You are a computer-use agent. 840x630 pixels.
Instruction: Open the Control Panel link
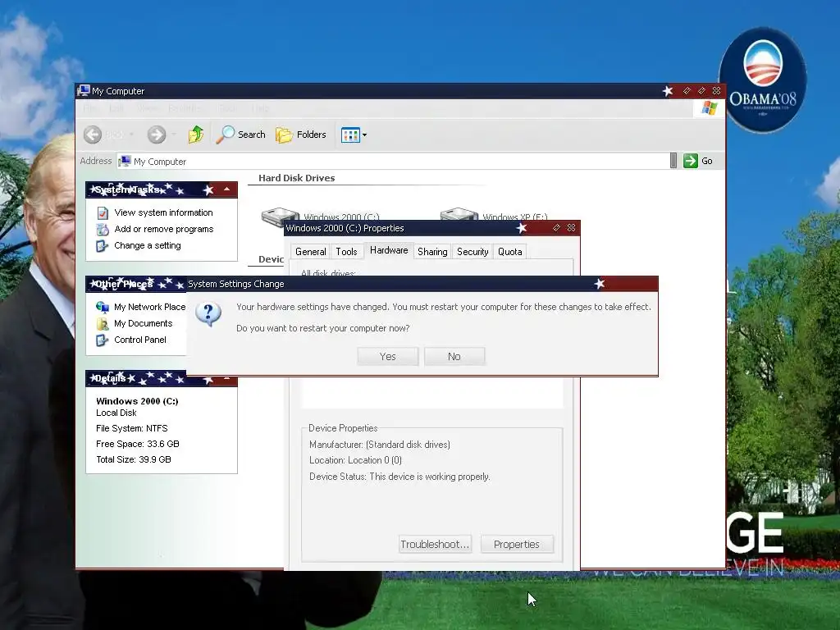click(x=139, y=340)
